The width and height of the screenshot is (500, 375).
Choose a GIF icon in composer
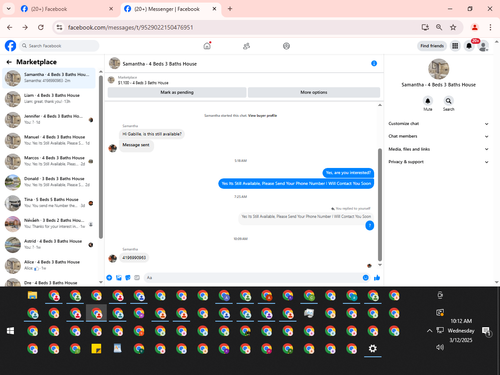pyautogui.click(x=137, y=278)
